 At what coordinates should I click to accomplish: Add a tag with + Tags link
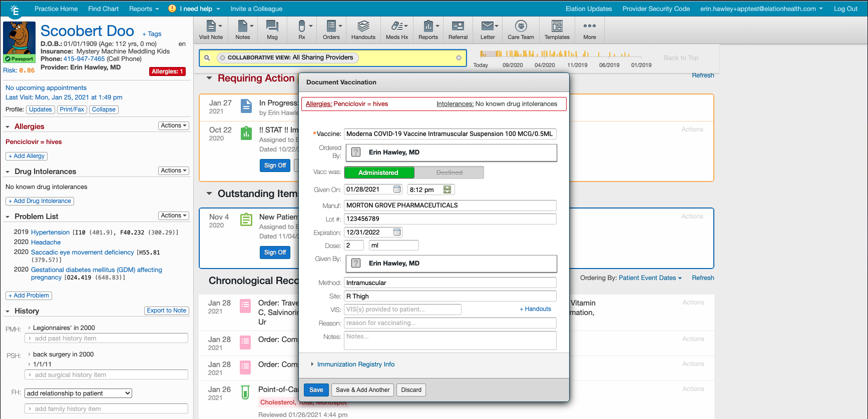(x=152, y=34)
